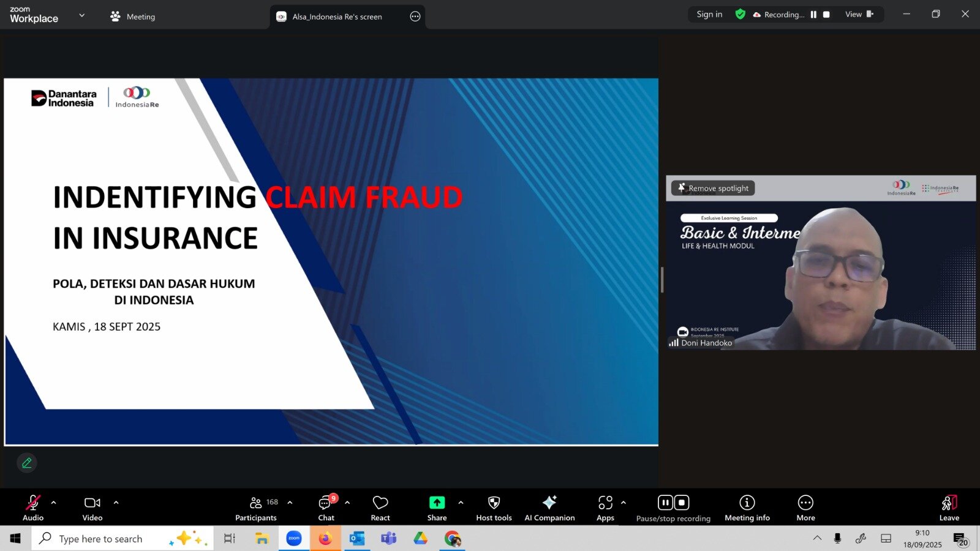Pause the recording in top bar

(813, 15)
